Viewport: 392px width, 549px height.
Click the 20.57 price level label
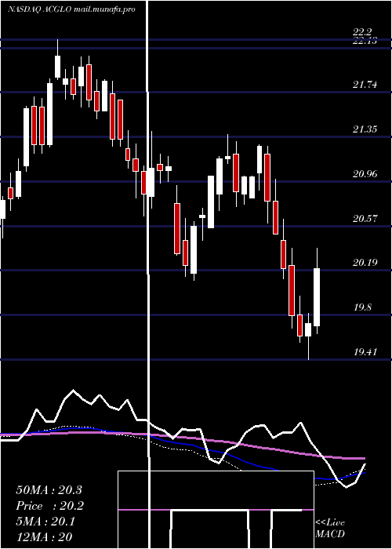365,219
